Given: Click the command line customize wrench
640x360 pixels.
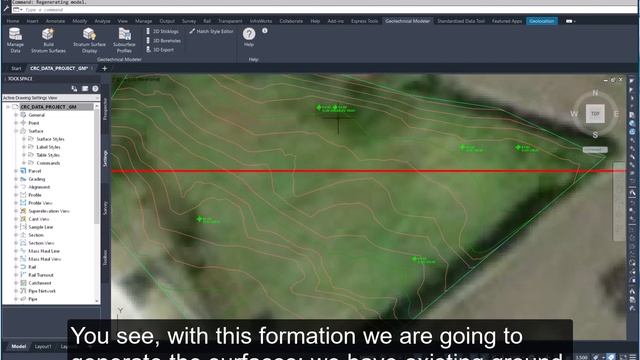Looking at the screenshot, I should 6,9.
